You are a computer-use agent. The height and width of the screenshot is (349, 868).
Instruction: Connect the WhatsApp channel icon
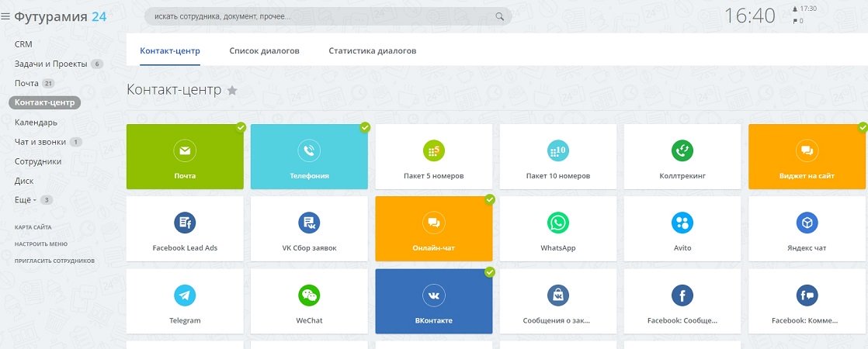558,223
